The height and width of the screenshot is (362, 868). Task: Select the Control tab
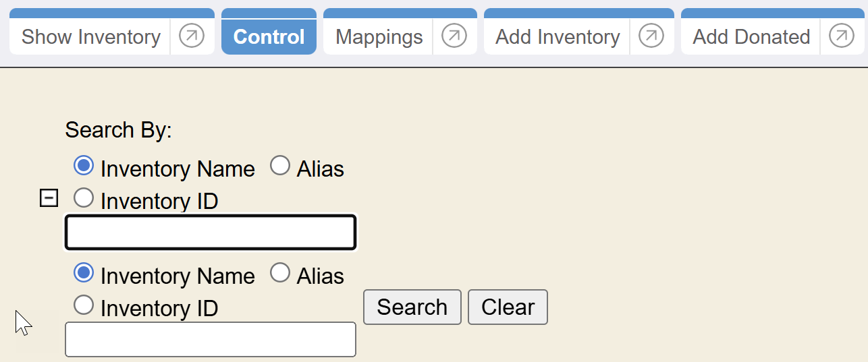click(269, 37)
